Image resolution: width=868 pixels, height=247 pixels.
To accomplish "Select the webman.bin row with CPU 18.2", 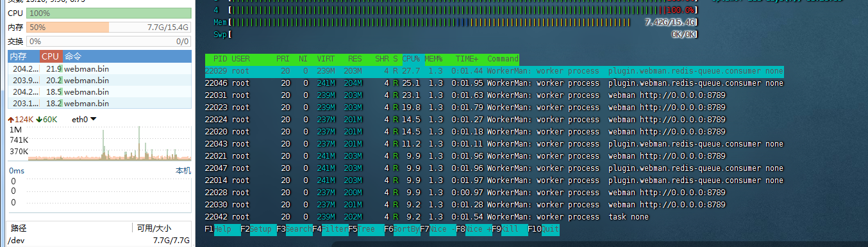I will 99,103.
